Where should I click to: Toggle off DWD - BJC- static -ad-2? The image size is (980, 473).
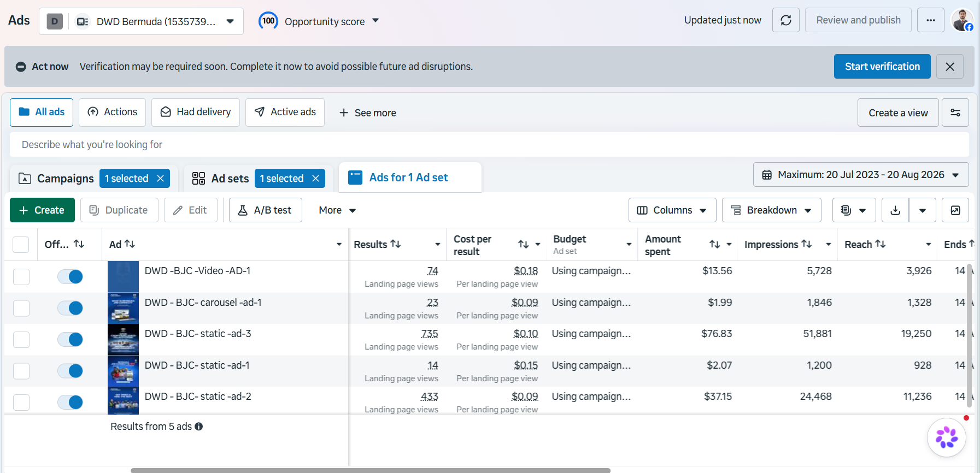[71, 403]
